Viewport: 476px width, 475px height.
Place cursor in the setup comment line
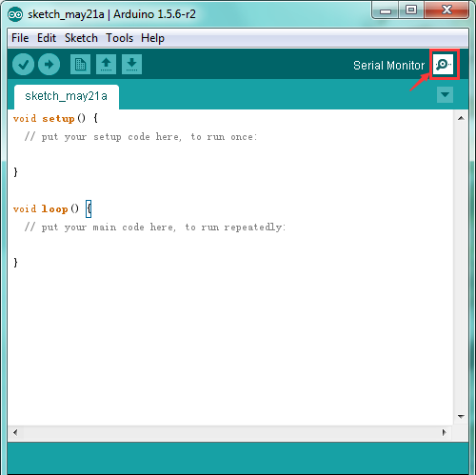coord(141,137)
